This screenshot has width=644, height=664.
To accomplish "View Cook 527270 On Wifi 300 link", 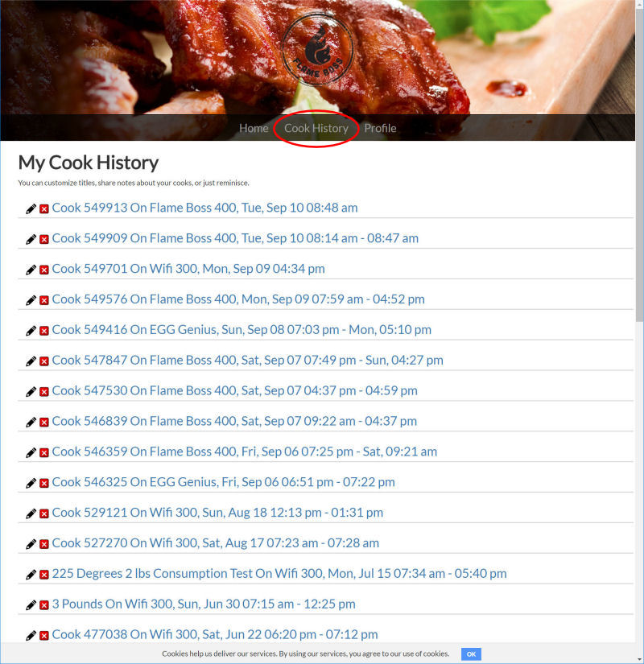I will click(x=216, y=543).
